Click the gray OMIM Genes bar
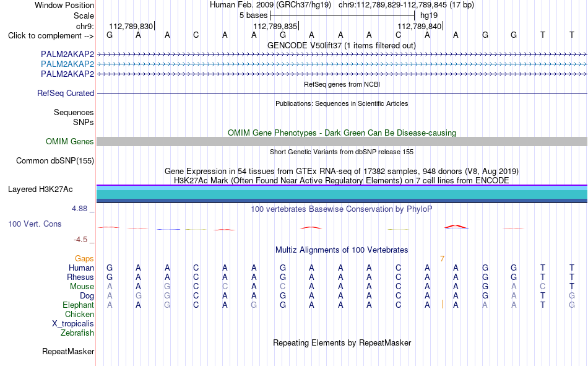The height and width of the screenshot is (366, 588). [x=342, y=142]
